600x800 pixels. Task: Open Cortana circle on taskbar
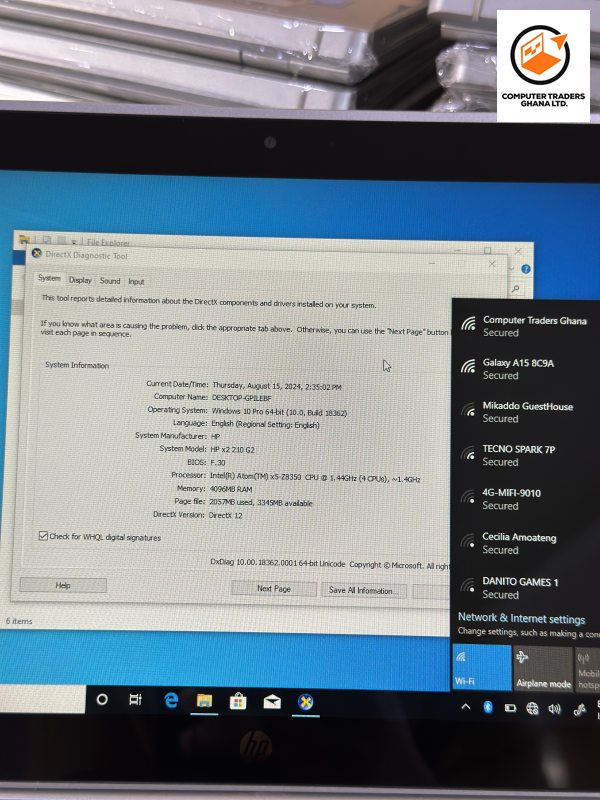pyautogui.click(x=102, y=699)
